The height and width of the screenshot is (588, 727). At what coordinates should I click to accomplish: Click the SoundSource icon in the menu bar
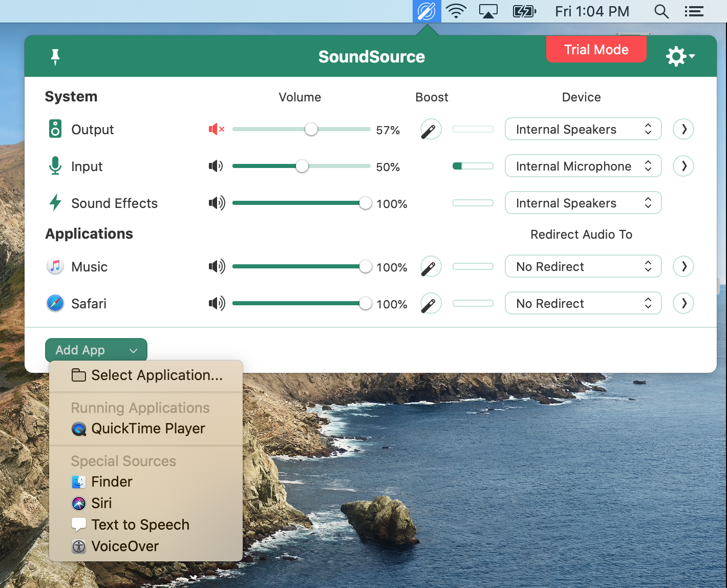click(x=426, y=11)
